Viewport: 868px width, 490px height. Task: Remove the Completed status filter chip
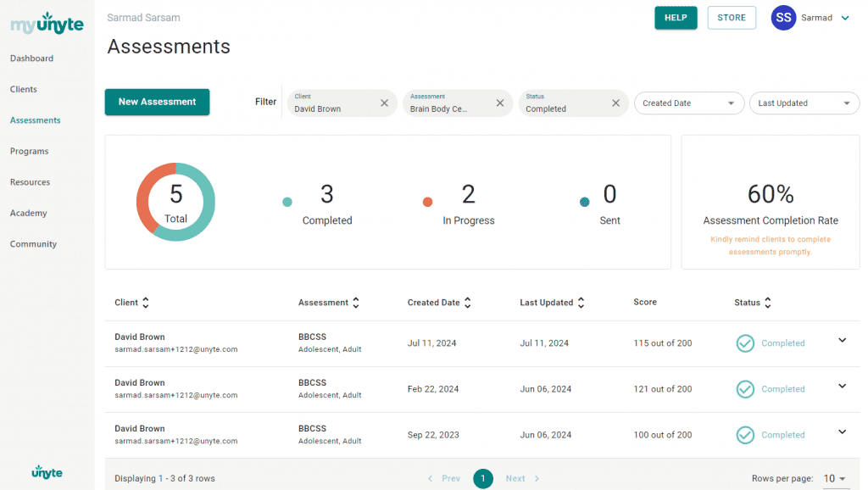(x=615, y=103)
